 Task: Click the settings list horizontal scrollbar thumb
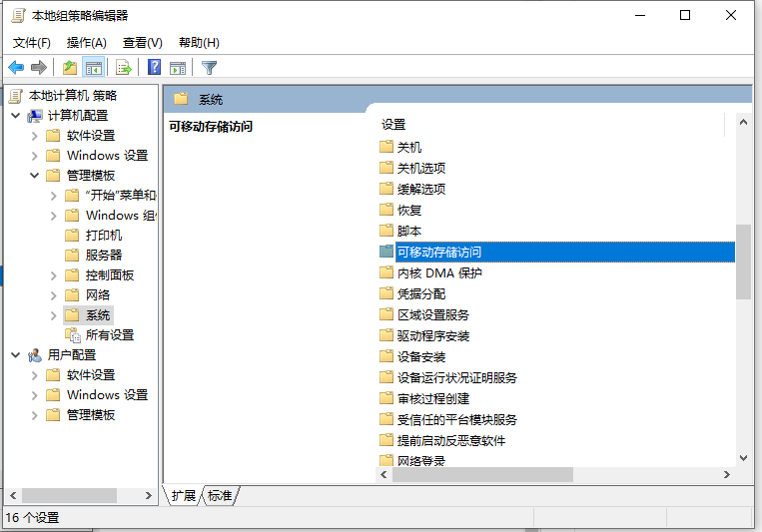pyautogui.click(x=482, y=475)
